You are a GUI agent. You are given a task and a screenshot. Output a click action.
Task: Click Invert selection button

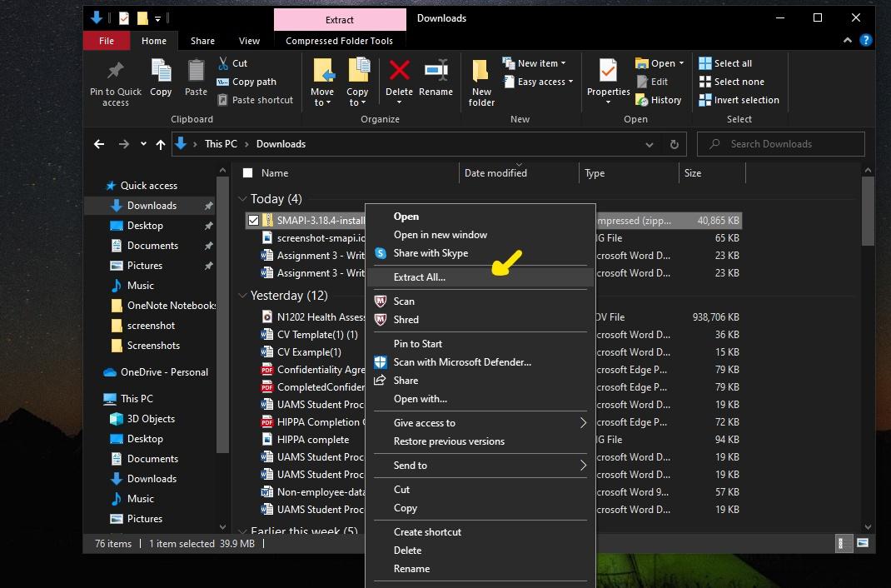pos(739,100)
